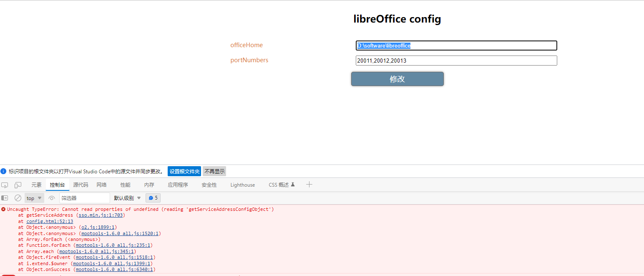Clear console with the circle-slash icon
The height and width of the screenshot is (276, 644).
coord(18,198)
